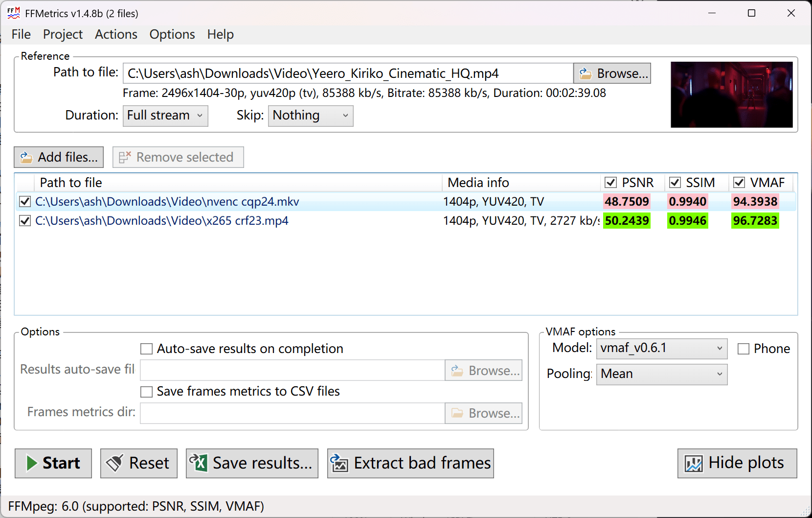Click the VMAF value 94.3938
Image resolution: width=812 pixels, height=518 pixels.
click(755, 201)
